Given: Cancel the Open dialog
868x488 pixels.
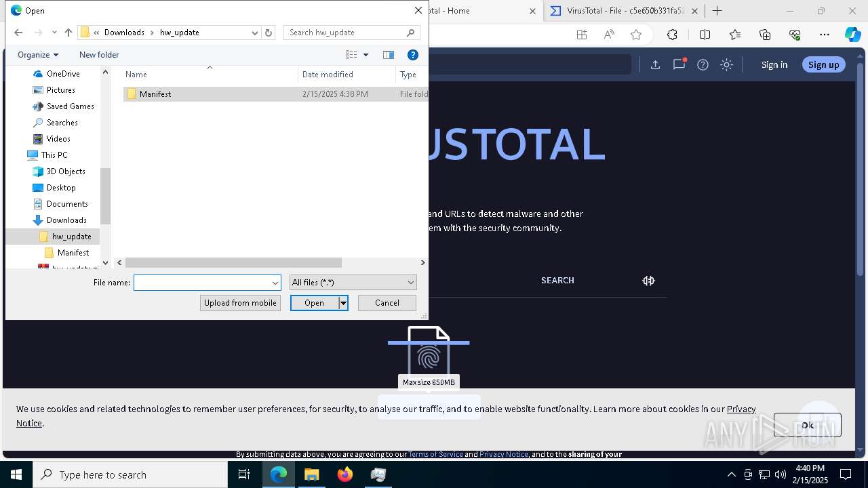Looking at the screenshot, I should coord(387,303).
